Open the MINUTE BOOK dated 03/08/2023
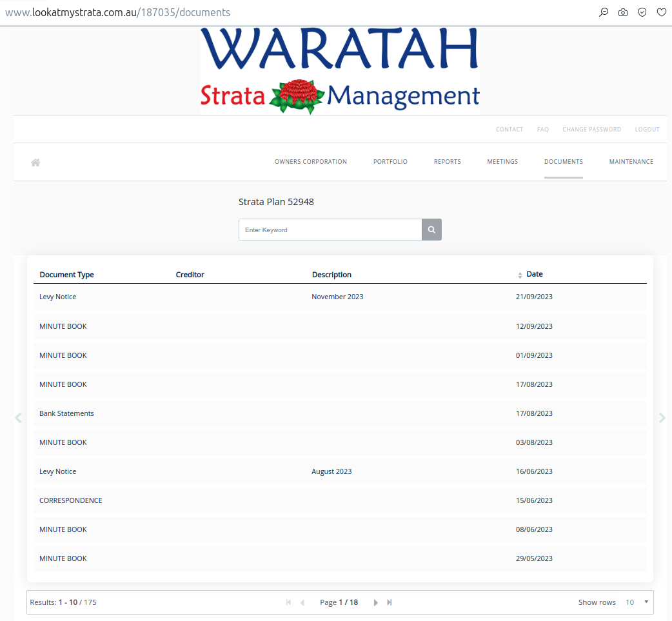The height and width of the screenshot is (621, 672). (x=340, y=442)
